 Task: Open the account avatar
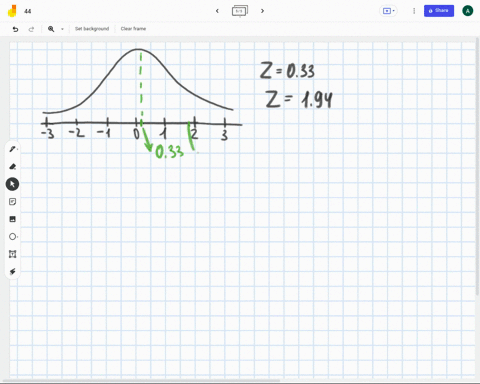pos(468,11)
